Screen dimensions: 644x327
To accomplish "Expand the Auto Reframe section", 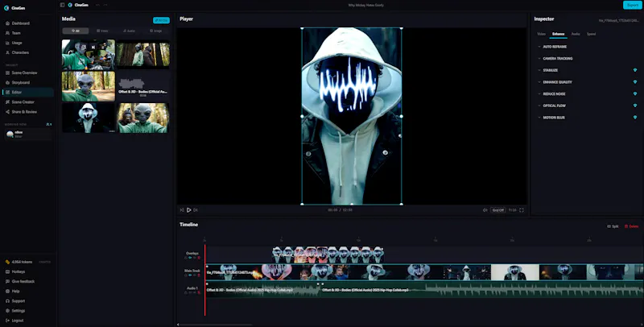I will tap(552, 47).
